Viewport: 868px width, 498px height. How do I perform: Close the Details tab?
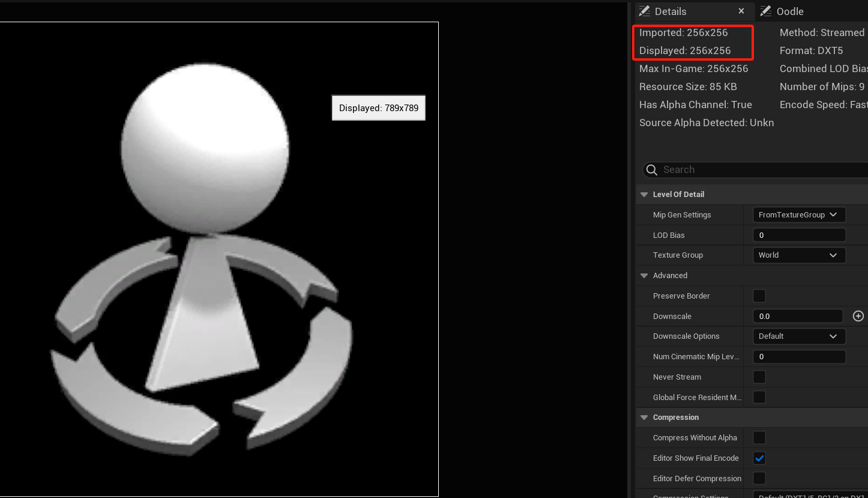(741, 11)
